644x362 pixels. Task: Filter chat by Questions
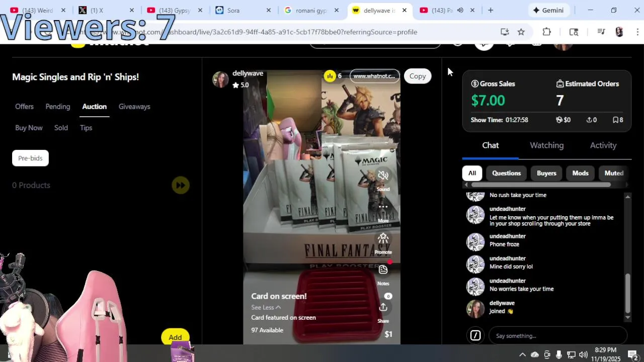pos(507,173)
